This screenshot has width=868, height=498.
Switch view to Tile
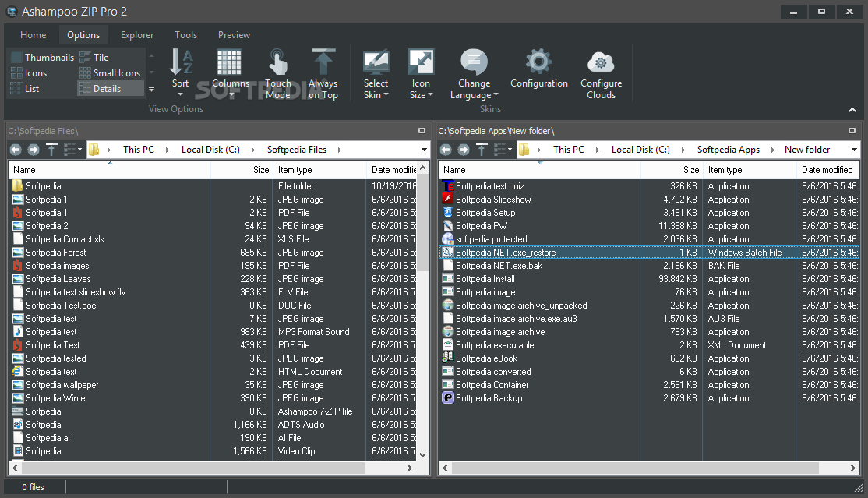[x=94, y=57]
